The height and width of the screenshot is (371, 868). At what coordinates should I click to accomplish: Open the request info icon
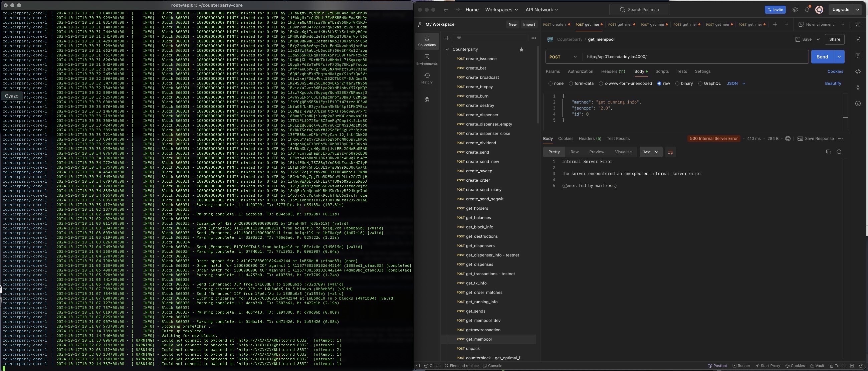point(858,104)
